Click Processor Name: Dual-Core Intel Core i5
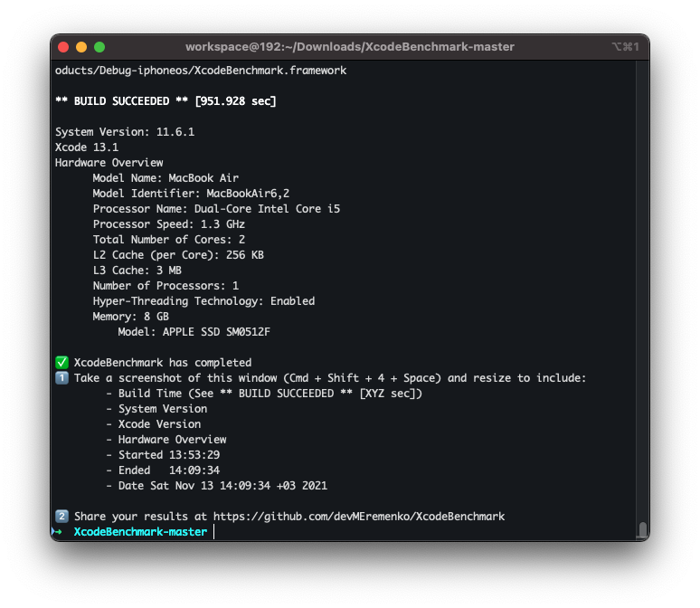Viewport: 700px width, 608px height. click(x=216, y=209)
